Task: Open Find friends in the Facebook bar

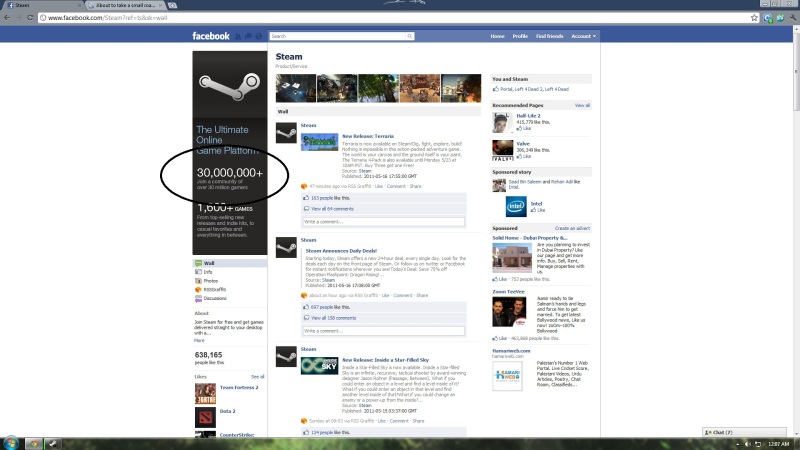Action: coord(549,36)
